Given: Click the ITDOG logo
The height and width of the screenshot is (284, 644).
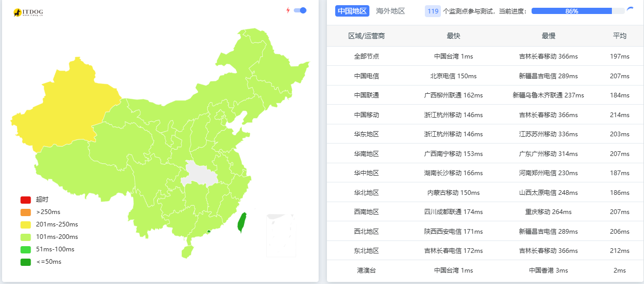Looking at the screenshot, I should click(28, 12).
